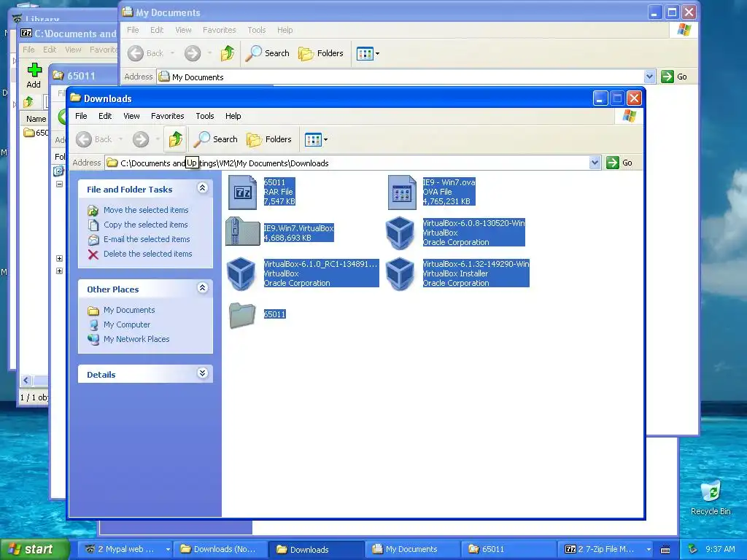Image resolution: width=747 pixels, height=560 pixels.
Task: Collapse the File and Folder Tasks panel
Action: point(203,188)
